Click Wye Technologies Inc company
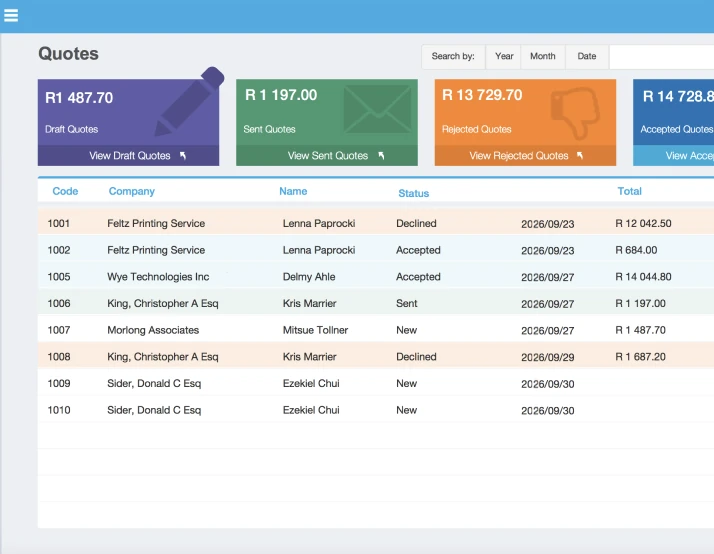The height and width of the screenshot is (554, 714). pos(158,277)
